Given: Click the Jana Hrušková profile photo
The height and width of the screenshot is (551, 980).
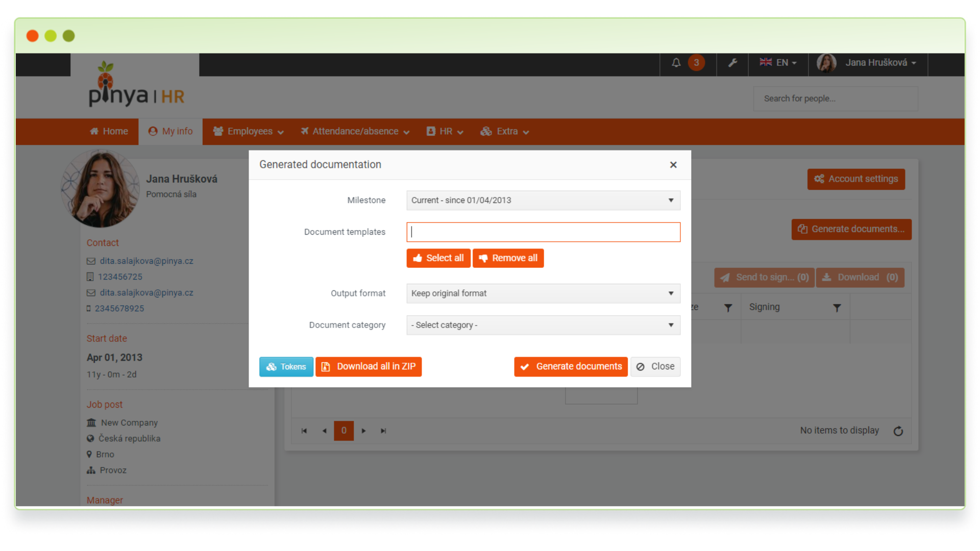Looking at the screenshot, I should (100, 188).
